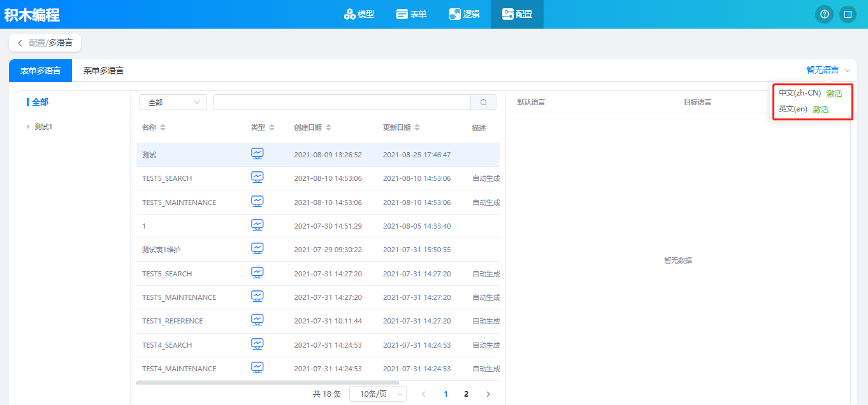
Task: Click the magnifier search button
Action: [484, 103]
